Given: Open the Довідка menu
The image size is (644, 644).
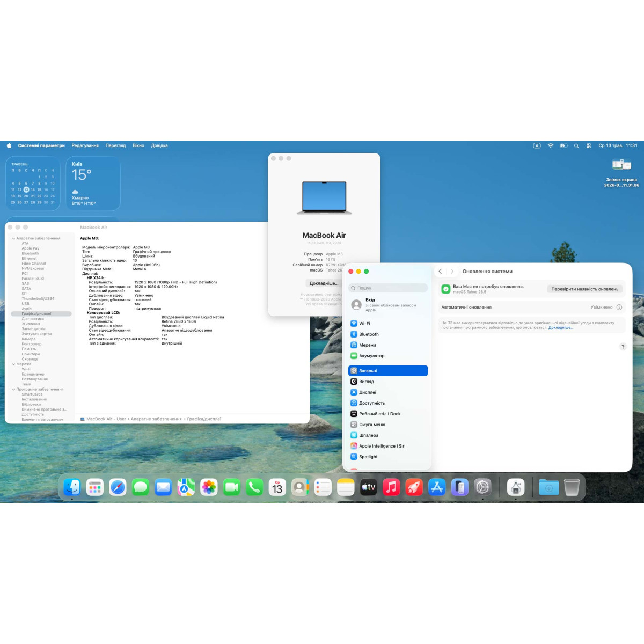Looking at the screenshot, I should pos(159,145).
